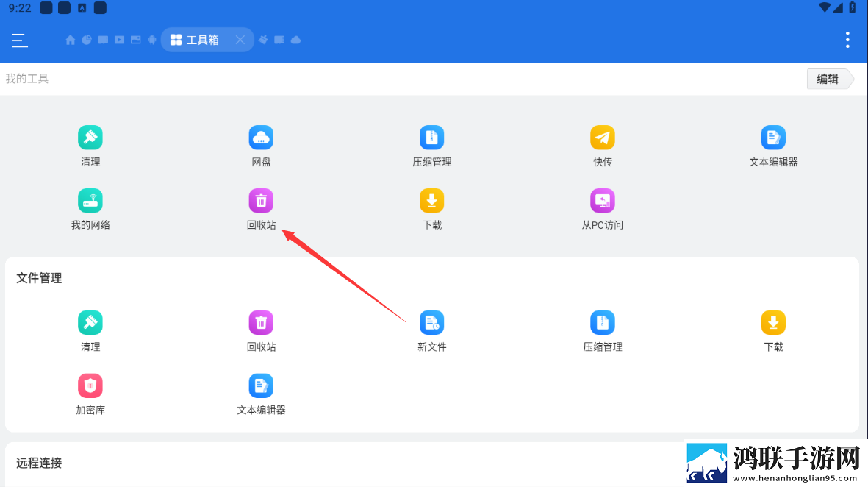Switch to the pictures tab icon

tap(136, 40)
